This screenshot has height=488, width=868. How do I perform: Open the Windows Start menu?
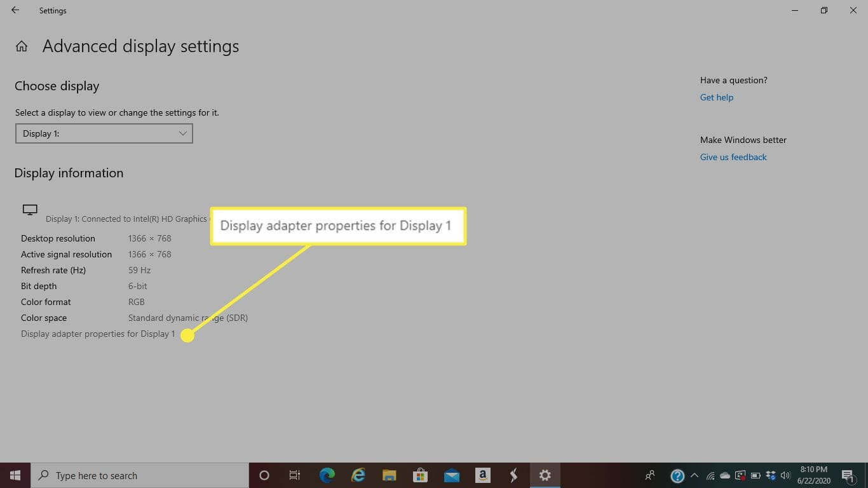15,475
